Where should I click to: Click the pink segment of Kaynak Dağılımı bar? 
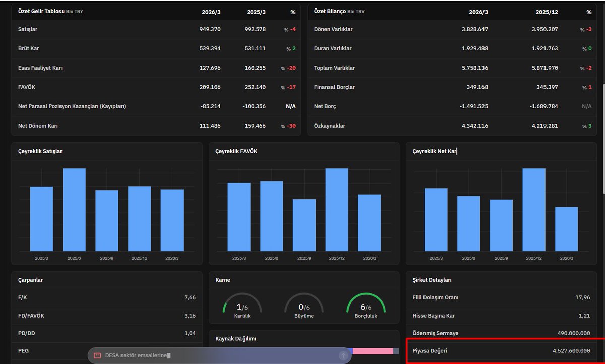[373, 351]
